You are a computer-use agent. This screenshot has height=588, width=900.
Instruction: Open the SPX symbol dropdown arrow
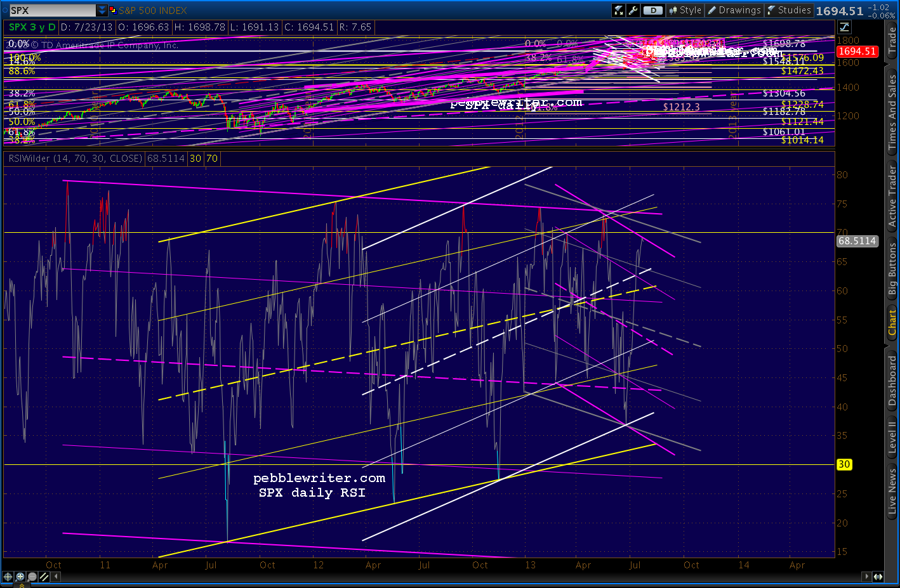pyautogui.click(x=102, y=10)
